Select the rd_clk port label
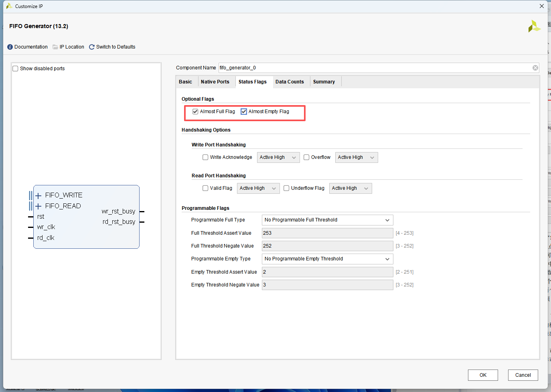 pos(46,238)
